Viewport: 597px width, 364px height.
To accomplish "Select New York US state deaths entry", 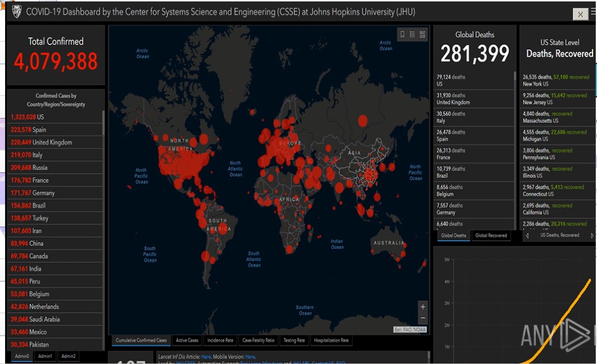I will pyautogui.click(x=558, y=81).
